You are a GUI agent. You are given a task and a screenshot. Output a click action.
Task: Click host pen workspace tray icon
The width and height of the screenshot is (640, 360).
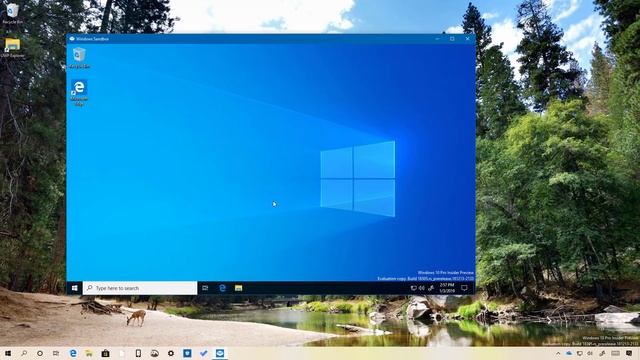click(x=602, y=353)
